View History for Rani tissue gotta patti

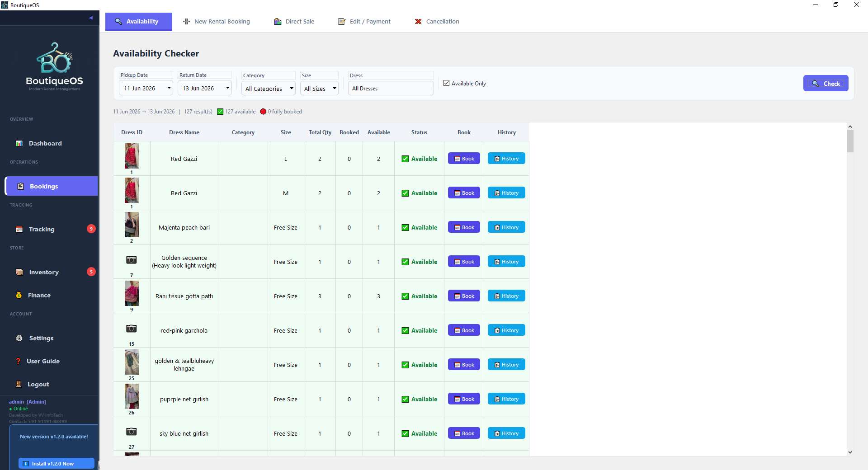point(506,296)
